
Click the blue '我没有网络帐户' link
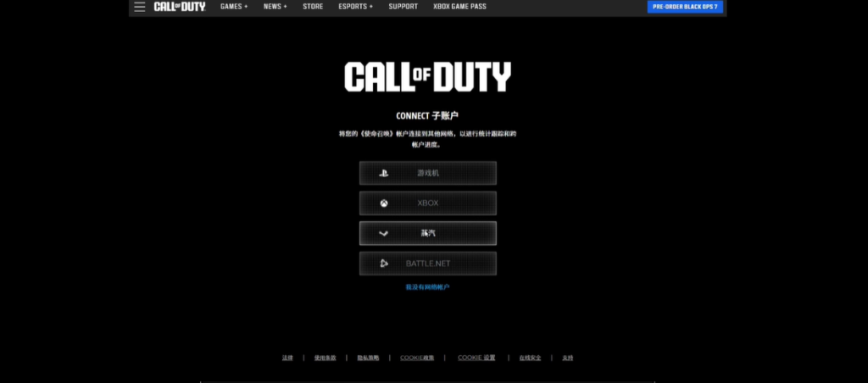tap(427, 287)
